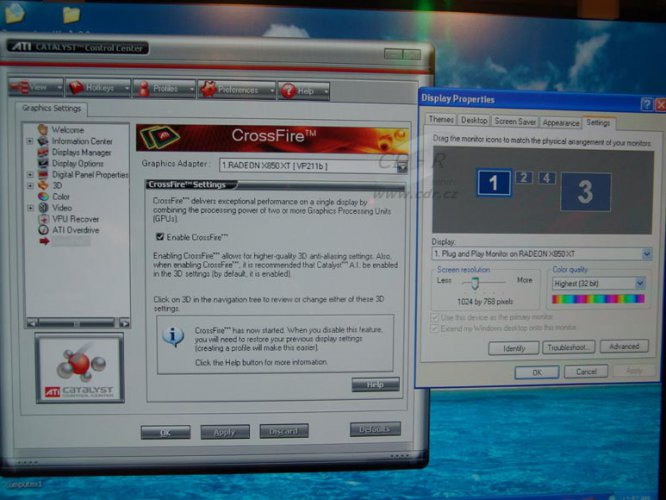Image resolution: width=666 pixels, height=500 pixels.
Task: Select monitor 3 icon in Display Properties
Action: 586,192
